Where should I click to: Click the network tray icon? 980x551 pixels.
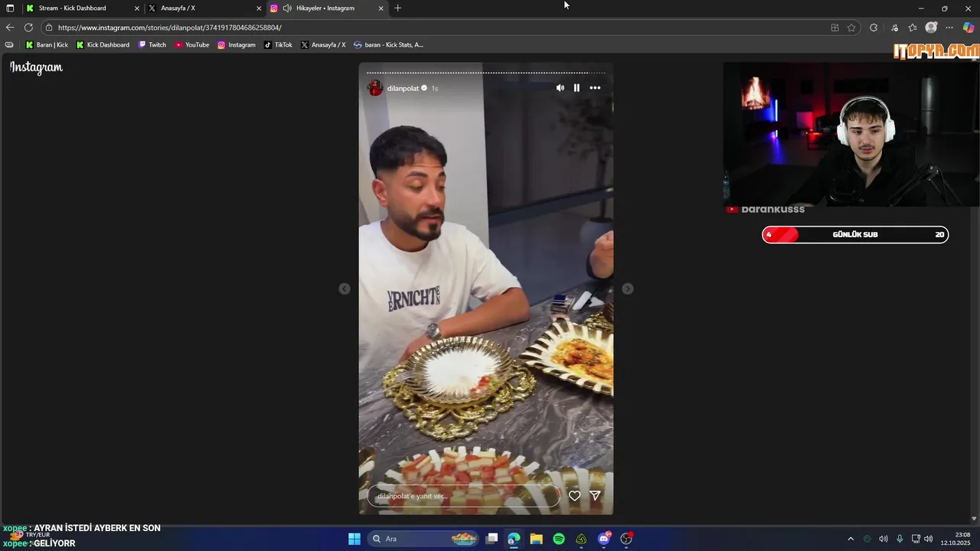pyautogui.click(x=916, y=539)
